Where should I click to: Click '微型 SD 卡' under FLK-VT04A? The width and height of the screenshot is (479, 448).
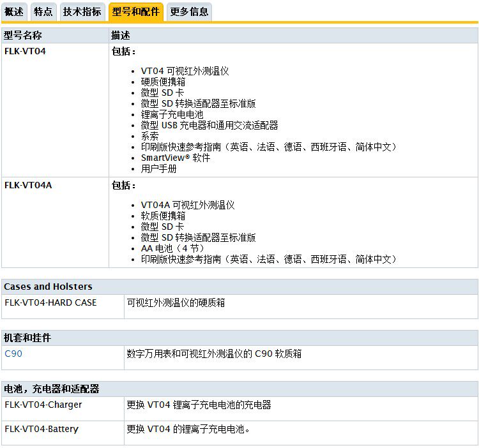(162, 227)
